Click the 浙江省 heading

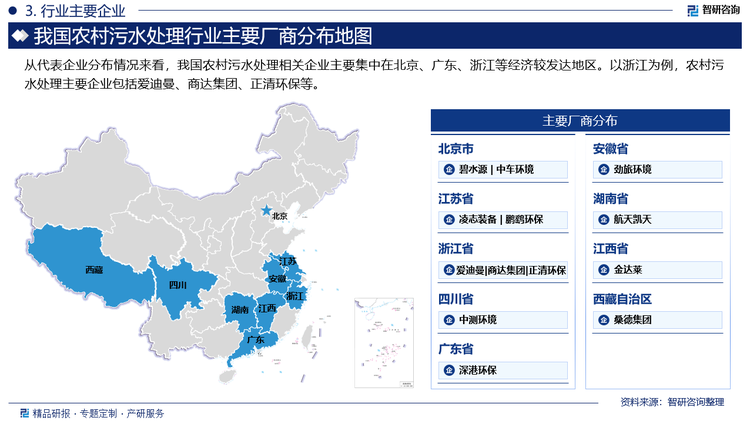(456, 249)
